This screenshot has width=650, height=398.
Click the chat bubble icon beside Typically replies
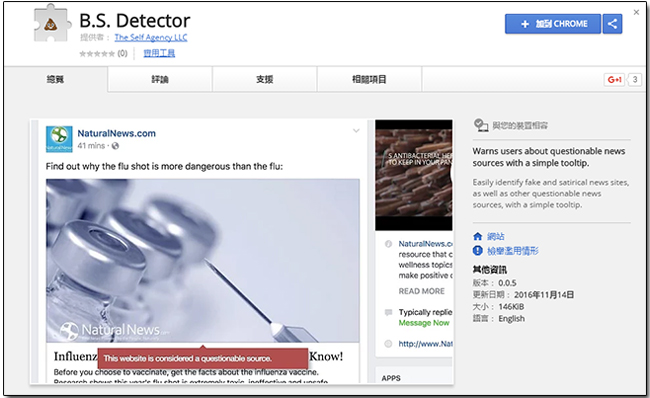click(388, 312)
